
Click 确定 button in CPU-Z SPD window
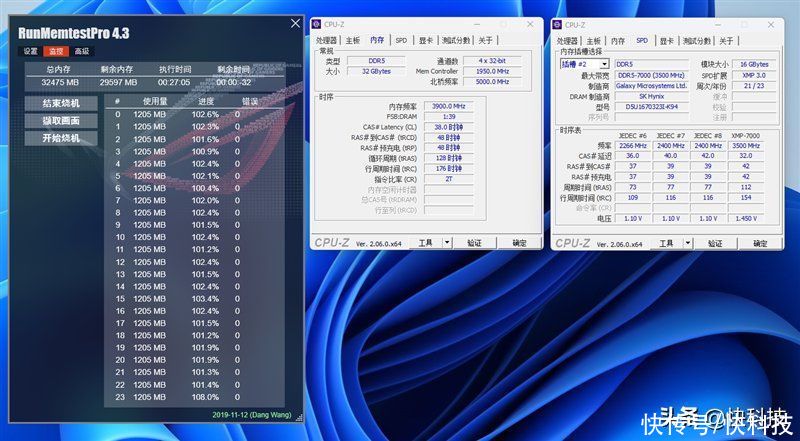tap(760, 243)
